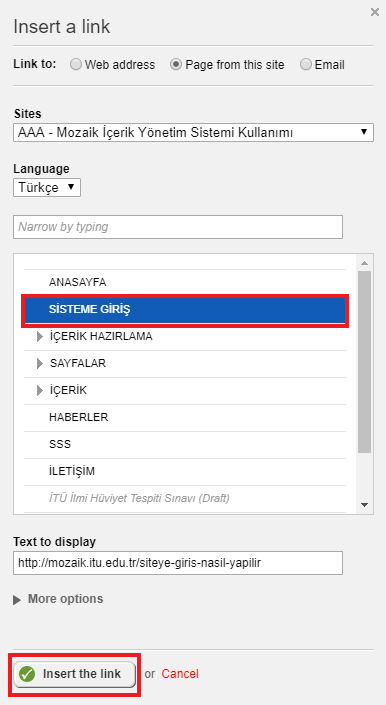
Task: Click the Insert the link button
Action: (x=75, y=674)
